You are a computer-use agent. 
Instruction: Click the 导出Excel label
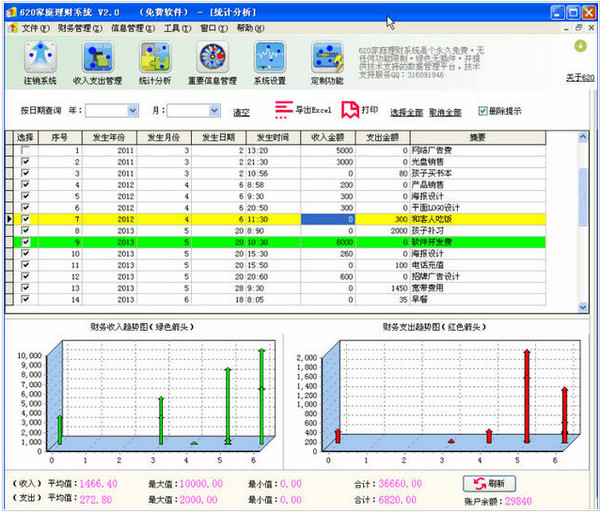(x=313, y=110)
